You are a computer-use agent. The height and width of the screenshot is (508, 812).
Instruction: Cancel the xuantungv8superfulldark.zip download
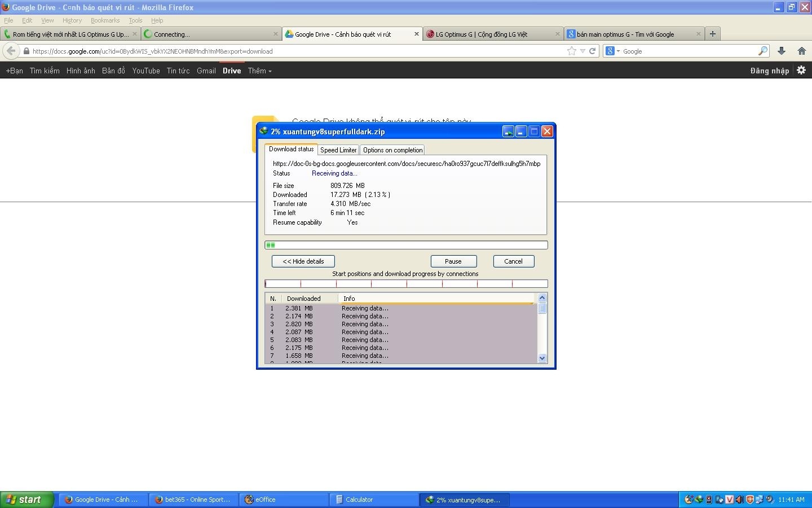[513, 261]
